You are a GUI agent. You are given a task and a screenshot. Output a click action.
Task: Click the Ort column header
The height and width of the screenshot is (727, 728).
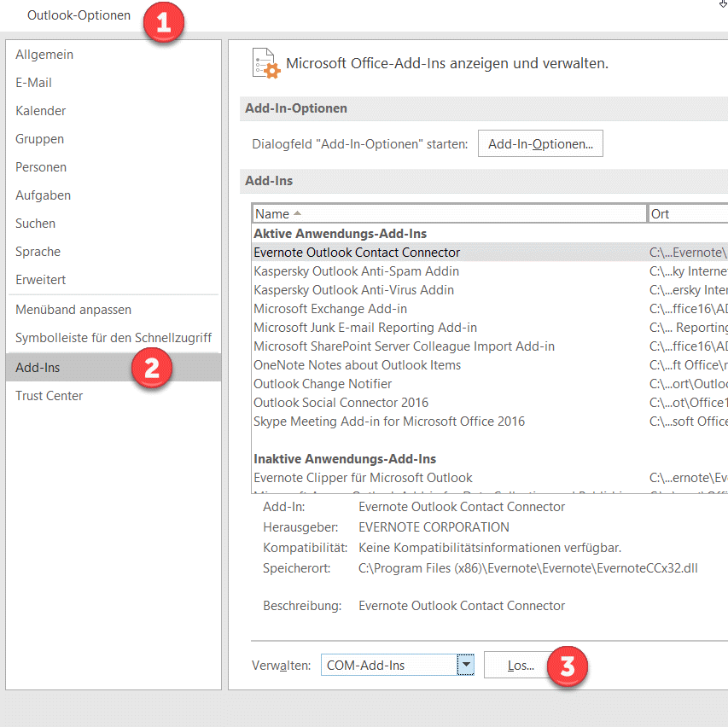[x=687, y=214]
